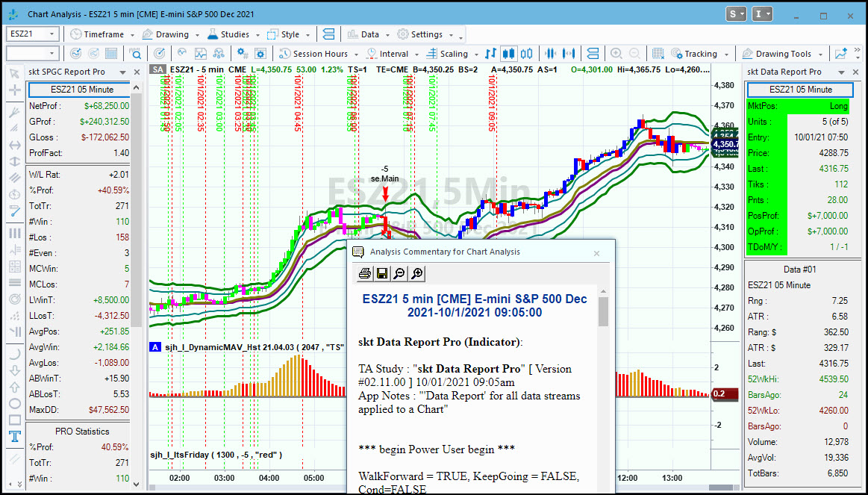Print the Analysis Commentary
Image resolution: width=868 pixels, height=495 pixels.
[x=364, y=273]
